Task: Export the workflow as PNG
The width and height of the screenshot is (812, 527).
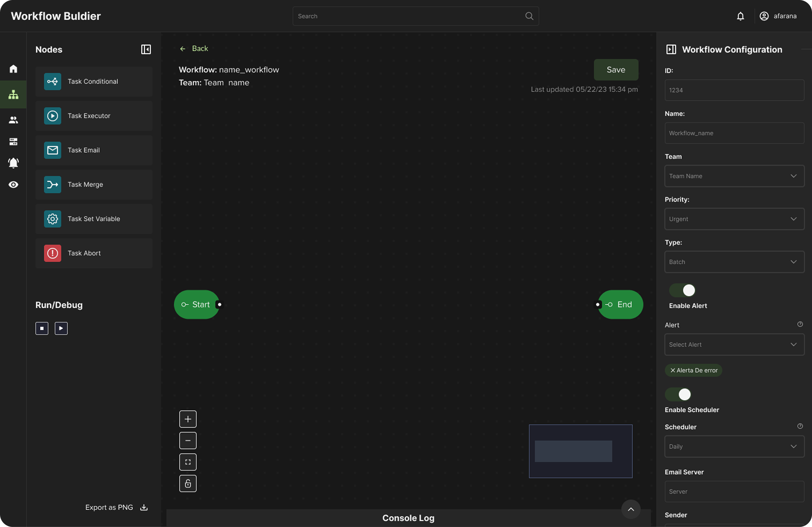Action: pyautogui.click(x=116, y=507)
